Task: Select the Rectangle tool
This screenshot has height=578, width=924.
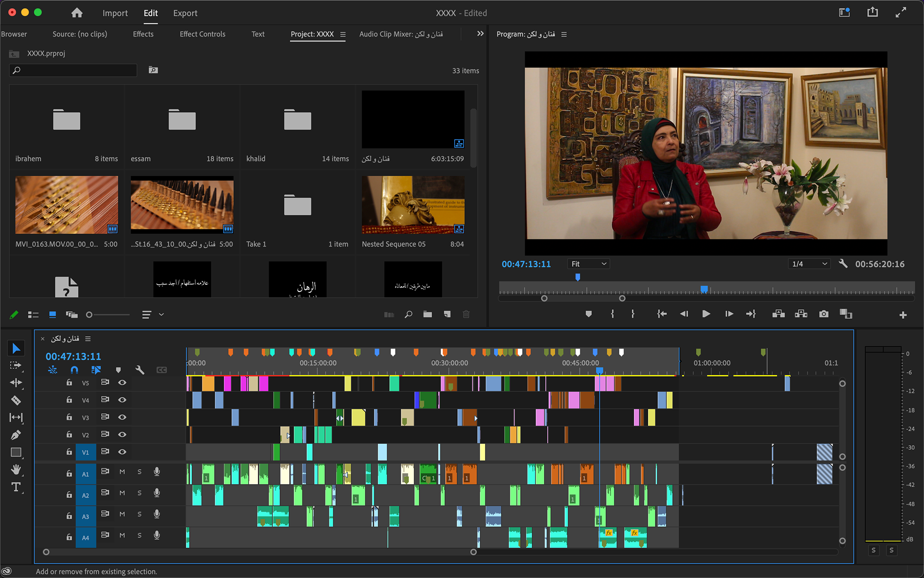Action: tap(16, 452)
